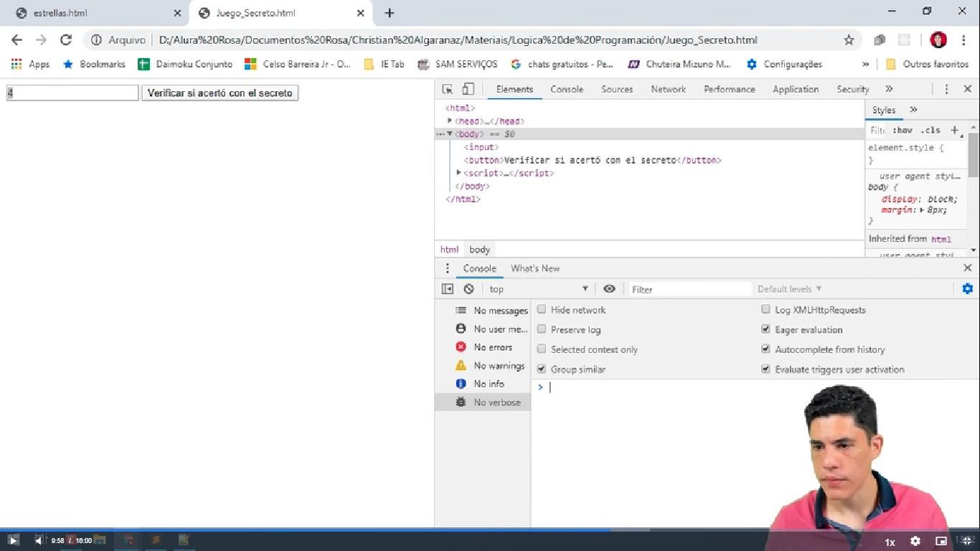Image resolution: width=980 pixels, height=551 pixels.
Task: Open console settings gear icon
Action: (x=967, y=288)
